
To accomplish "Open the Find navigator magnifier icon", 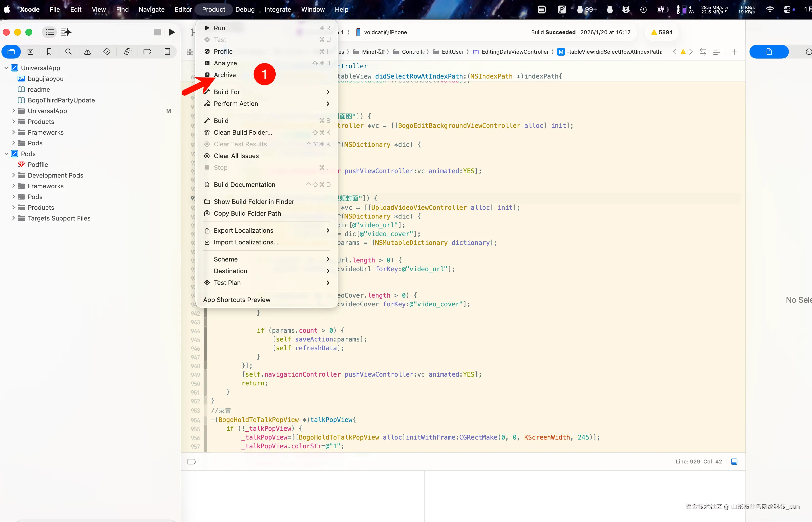I will pyautogui.click(x=68, y=51).
